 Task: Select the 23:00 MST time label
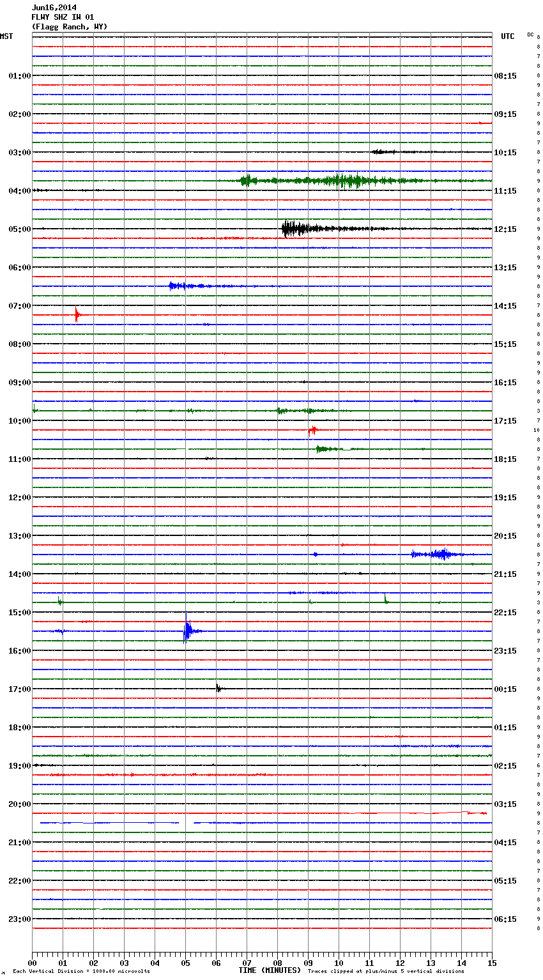point(19,919)
